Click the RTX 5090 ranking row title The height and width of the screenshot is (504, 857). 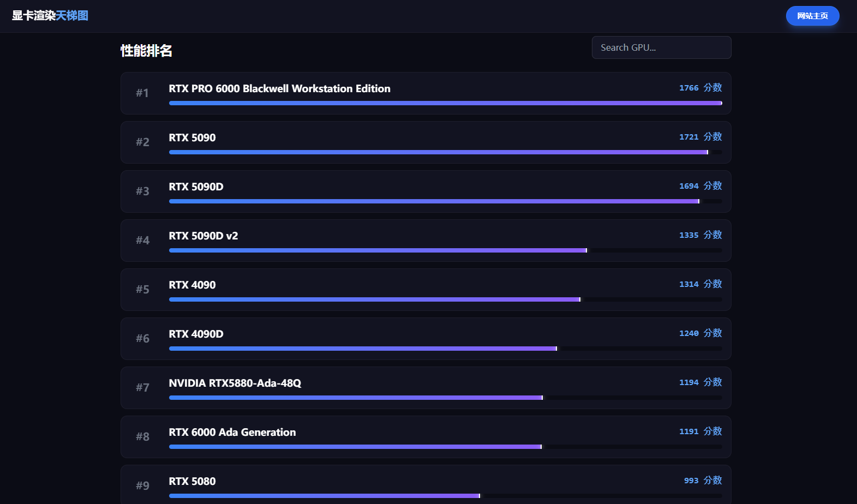(x=192, y=137)
